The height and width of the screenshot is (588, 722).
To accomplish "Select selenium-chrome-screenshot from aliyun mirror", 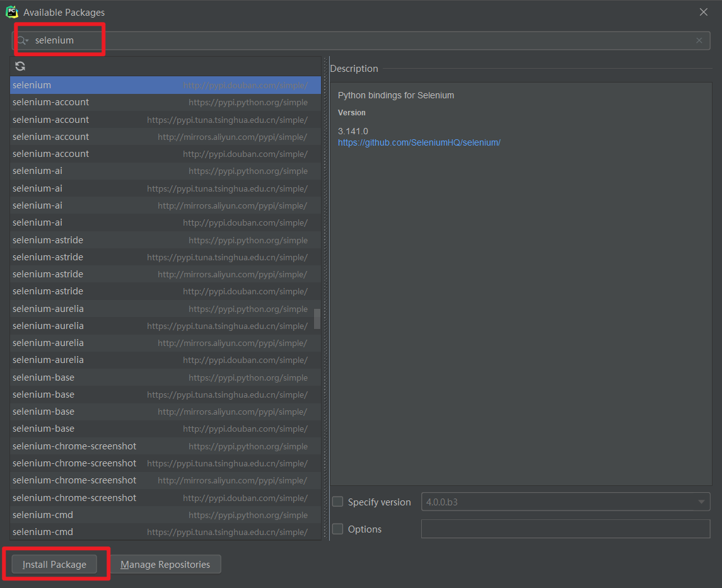I will 165,480.
